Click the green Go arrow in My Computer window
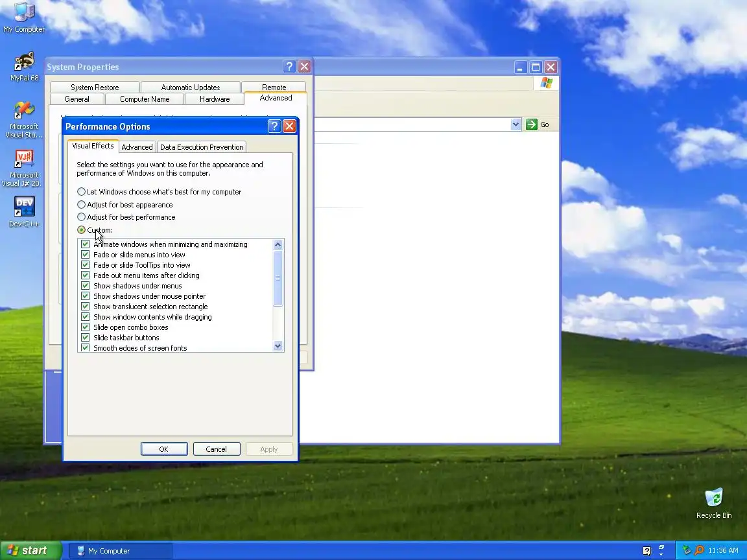 pyautogui.click(x=531, y=124)
